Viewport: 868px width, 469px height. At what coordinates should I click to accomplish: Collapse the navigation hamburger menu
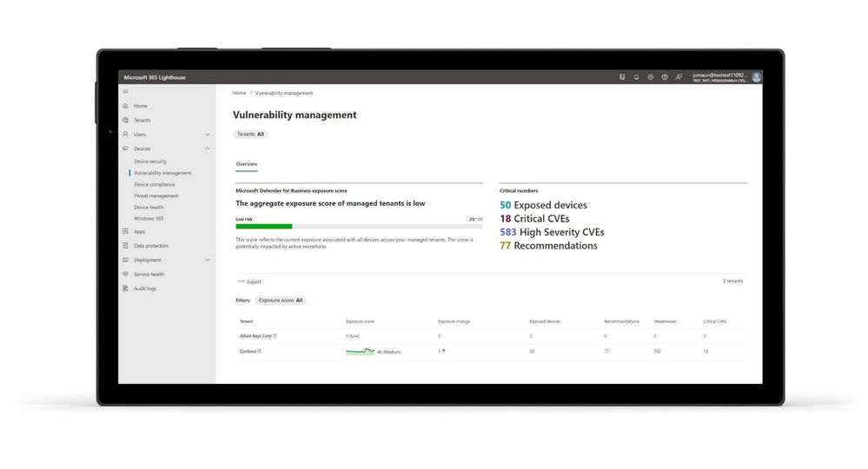coord(126,91)
